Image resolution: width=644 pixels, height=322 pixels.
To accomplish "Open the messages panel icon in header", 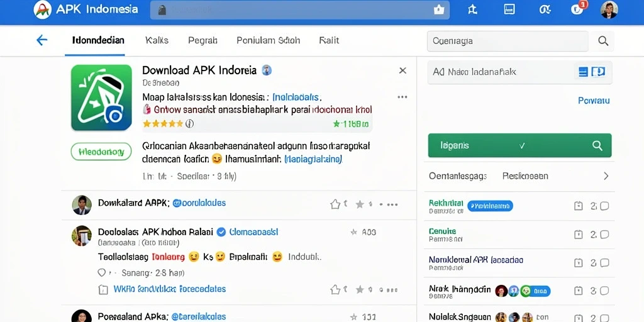I will 509,10.
